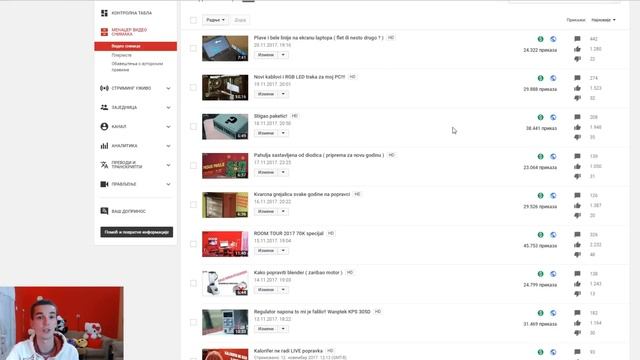Toggle the select-all videos checkbox

pyautogui.click(x=193, y=20)
